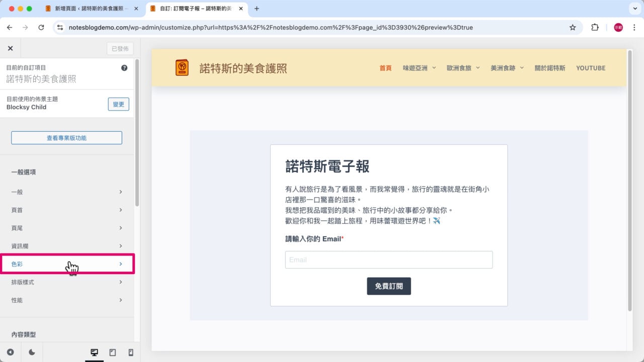The height and width of the screenshot is (362, 644).
Task: Expand the 歐洲食旅 menu chevron
Action: pos(477,68)
